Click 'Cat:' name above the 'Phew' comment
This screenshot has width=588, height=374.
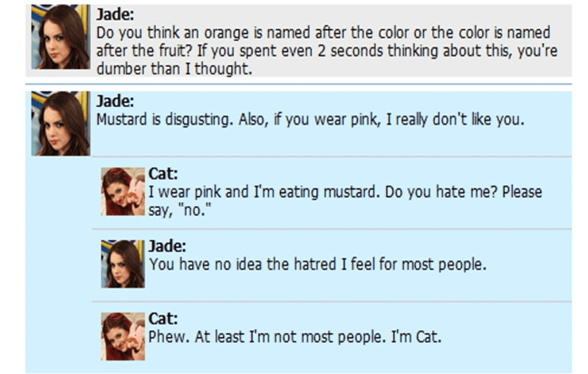163,318
